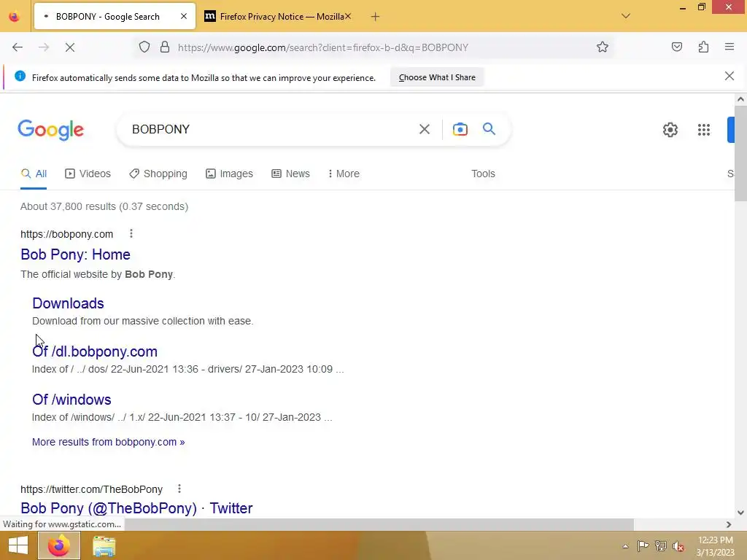Open the Windows Start menu
The height and width of the screenshot is (560, 747).
coord(18,545)
